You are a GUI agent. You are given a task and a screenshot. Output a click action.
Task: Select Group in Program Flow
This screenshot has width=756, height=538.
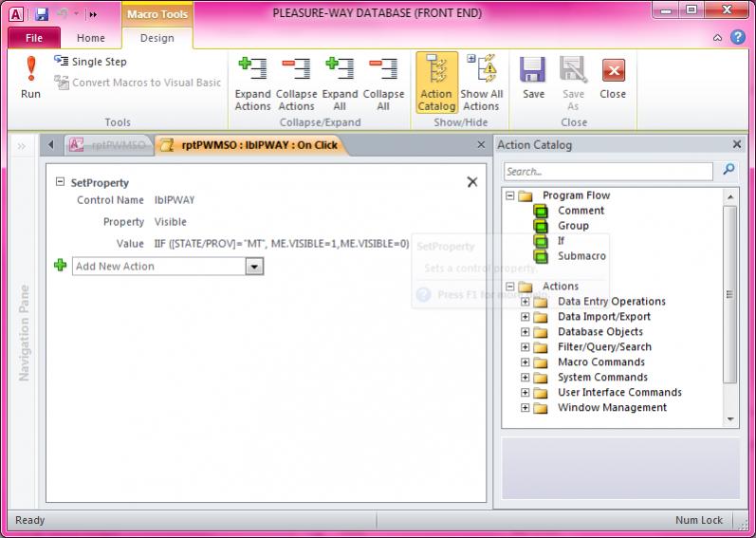573,225
